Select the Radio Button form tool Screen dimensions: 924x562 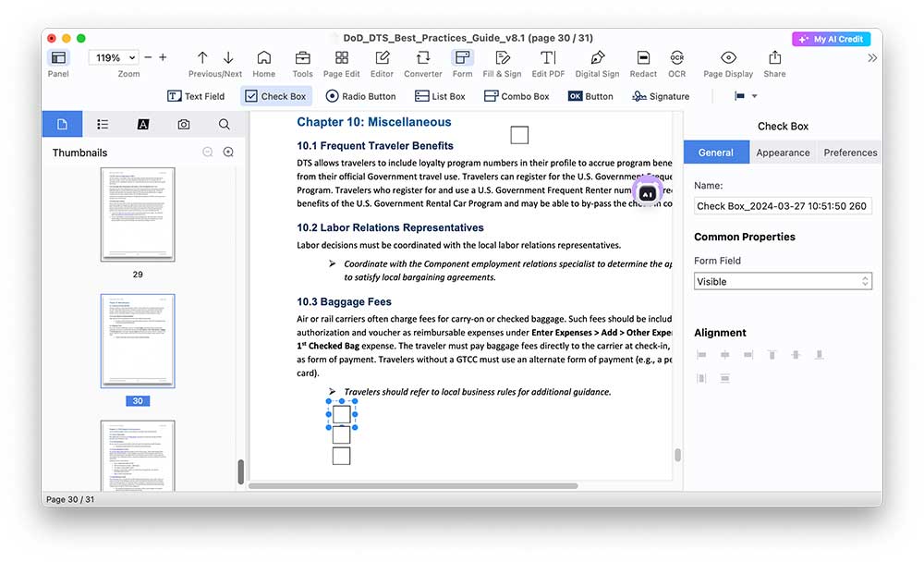(360, 96)
